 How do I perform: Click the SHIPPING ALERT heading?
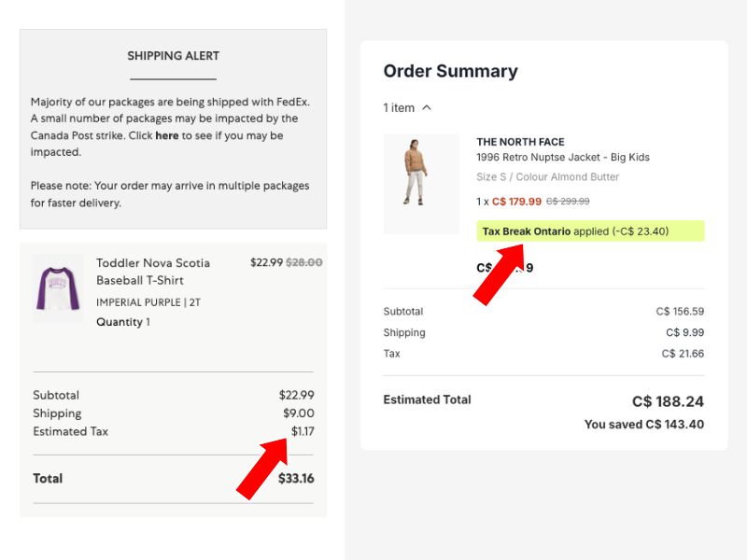coord(173,56)
